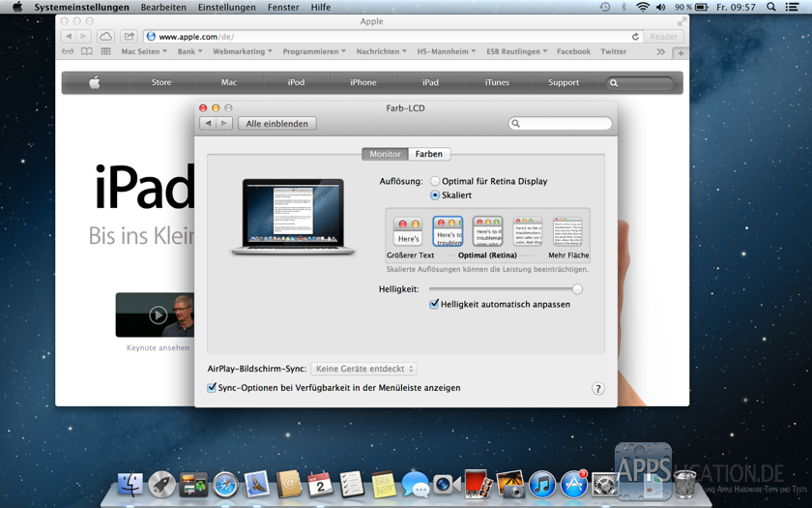Expand 'Programmieren' bookmarks folder

tap(314, 51)
